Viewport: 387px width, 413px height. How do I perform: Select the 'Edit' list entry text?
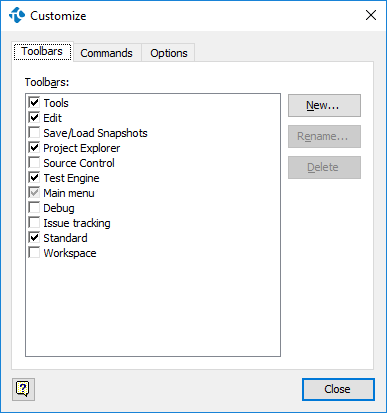53,118
